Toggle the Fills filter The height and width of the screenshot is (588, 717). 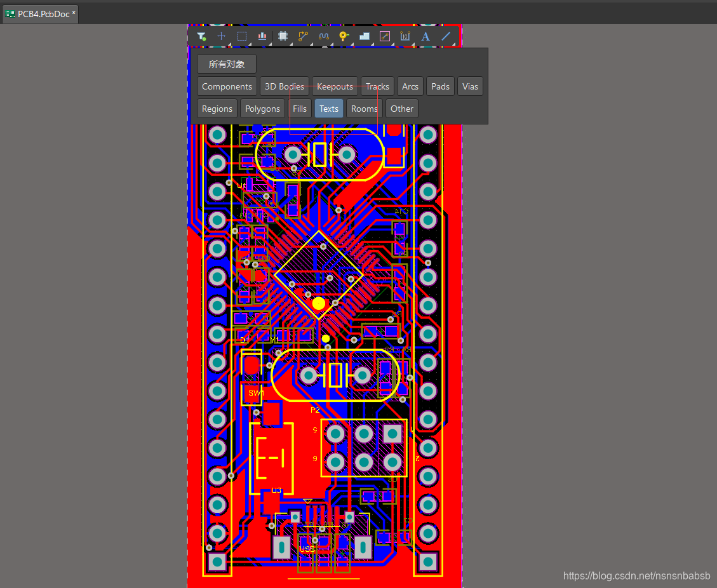(300, 109)
